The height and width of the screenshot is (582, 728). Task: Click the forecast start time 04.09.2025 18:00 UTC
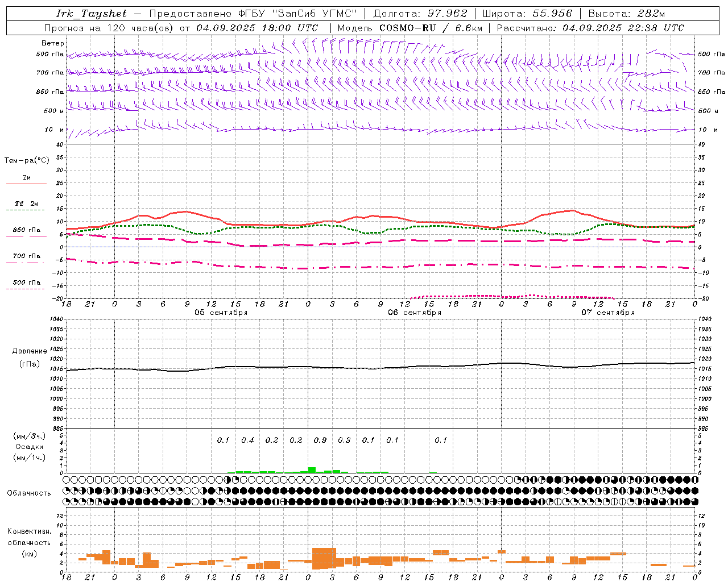(257, 28)
